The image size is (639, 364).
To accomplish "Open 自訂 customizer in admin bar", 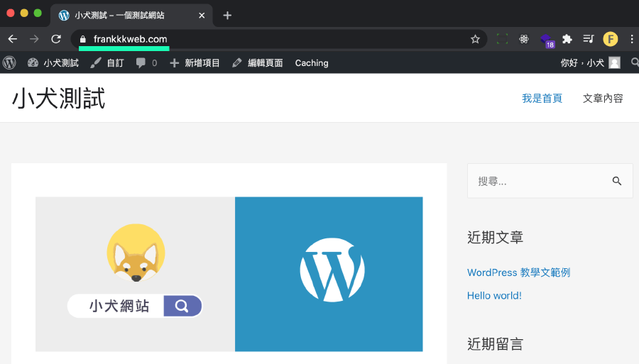I will 107,62.
